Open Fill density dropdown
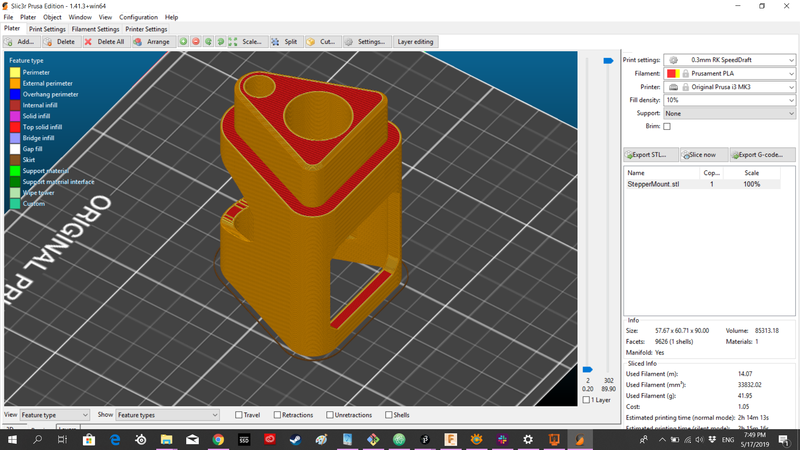 click(729, 101)
